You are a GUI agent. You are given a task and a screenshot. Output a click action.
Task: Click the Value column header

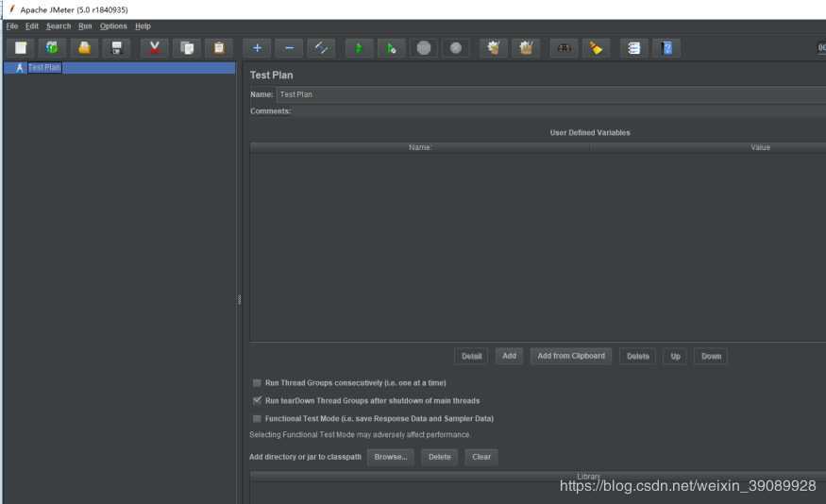(760, 147)
